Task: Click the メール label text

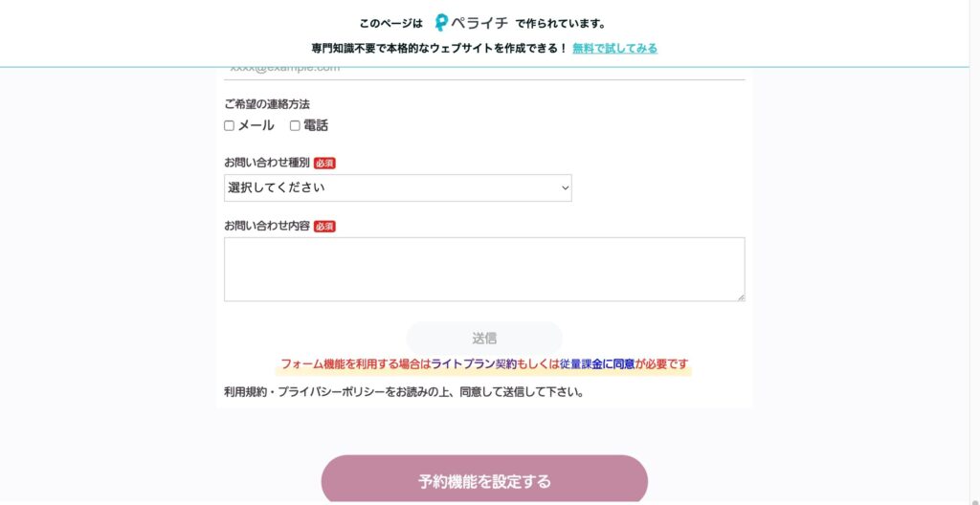Action: coord(256,125)
